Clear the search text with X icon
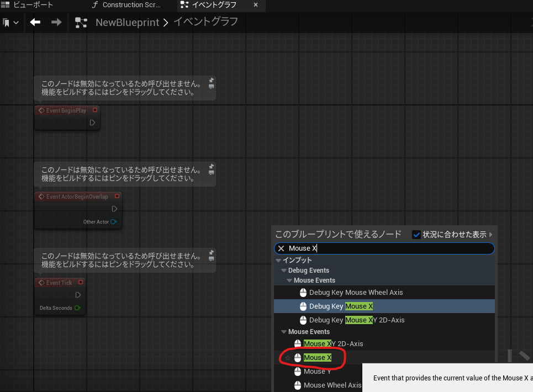This screenshot has height=392, width=533. [x=281, y=248]
